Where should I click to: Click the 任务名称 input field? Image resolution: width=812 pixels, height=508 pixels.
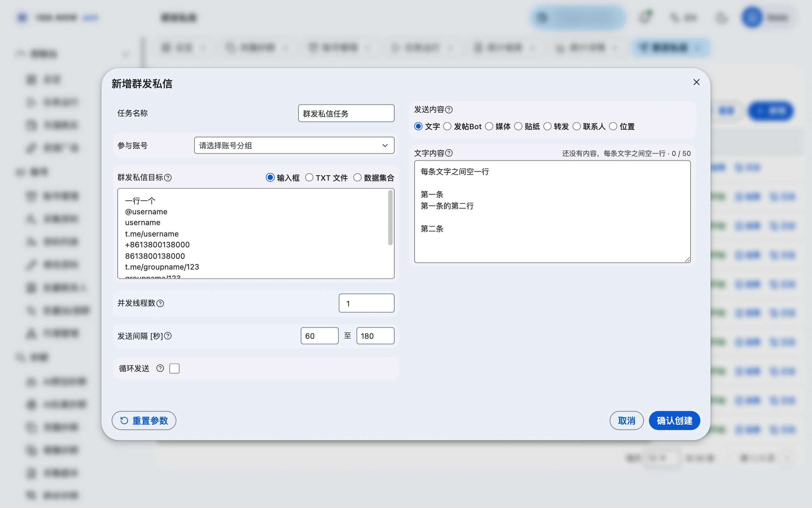[x=346, y=113]
